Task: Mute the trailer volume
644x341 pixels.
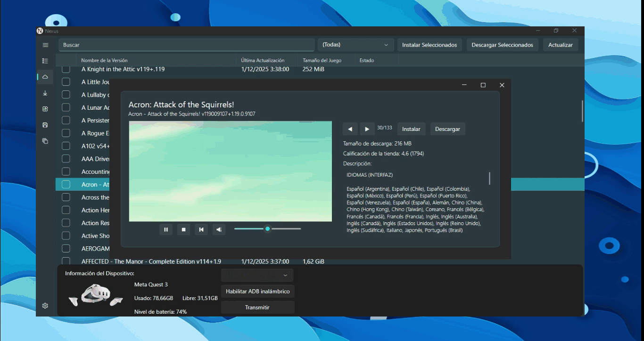Action: pos(219,229)
